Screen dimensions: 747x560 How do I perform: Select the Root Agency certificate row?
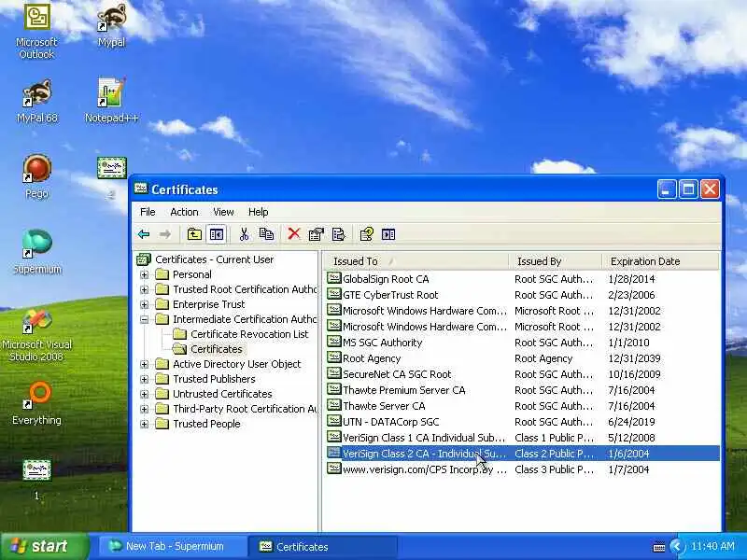pyautogui.click(x=522, y=358)
